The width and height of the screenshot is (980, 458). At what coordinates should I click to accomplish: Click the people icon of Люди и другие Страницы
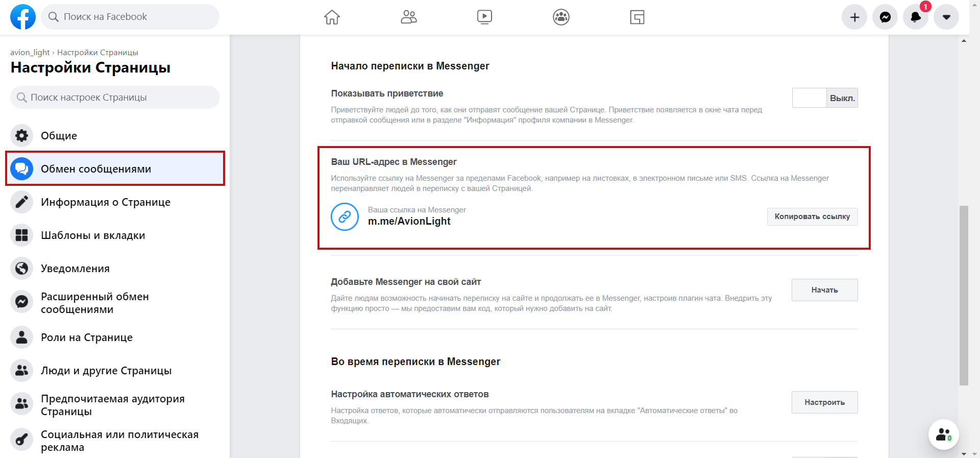(21, 370)
